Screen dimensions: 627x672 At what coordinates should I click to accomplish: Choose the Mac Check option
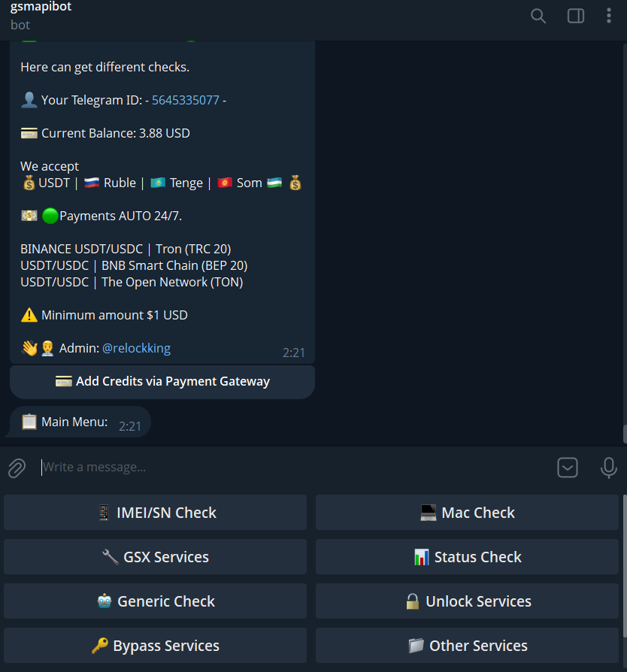click(467, 513)
